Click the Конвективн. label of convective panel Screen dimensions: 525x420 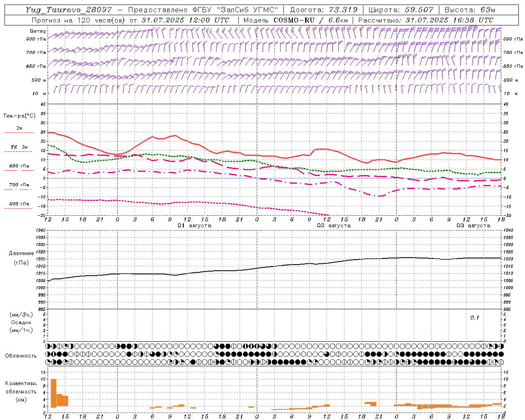21,383
